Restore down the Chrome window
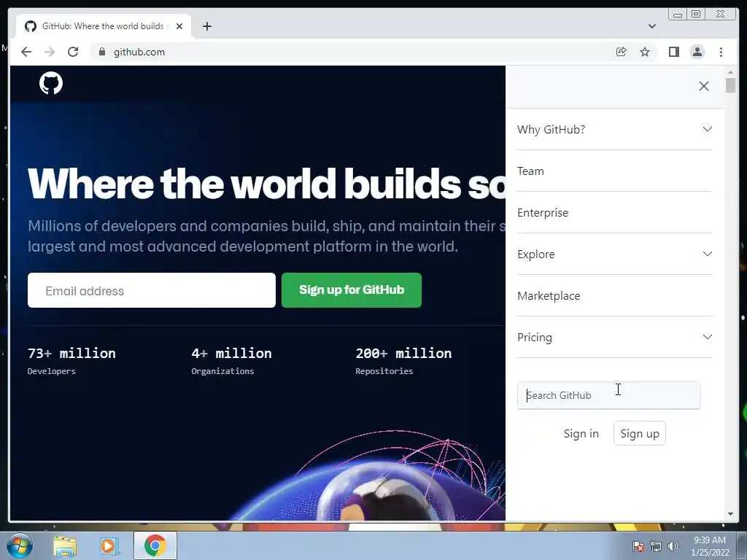The height and width of the screenshot is (560, 747). point(696,15)
